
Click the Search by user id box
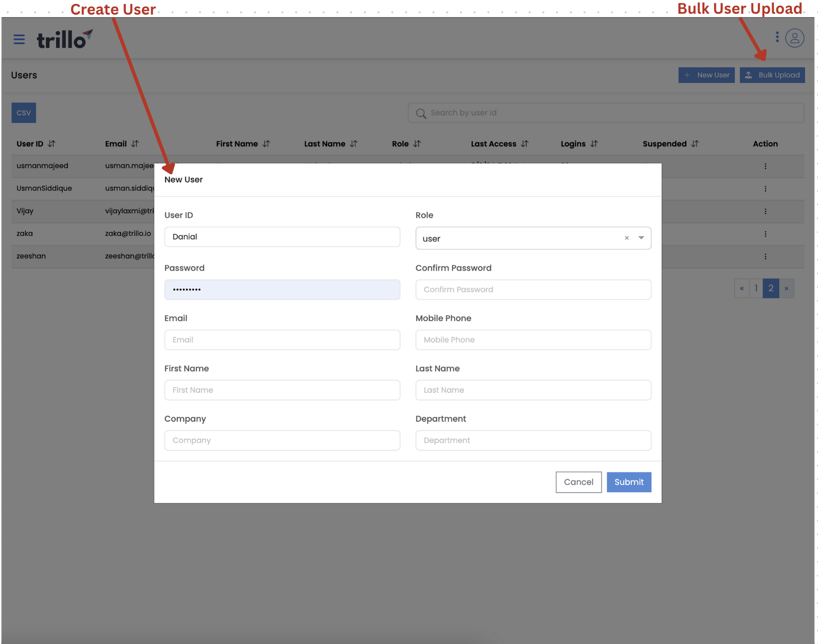pyautogui.click(x=606, y=113)
